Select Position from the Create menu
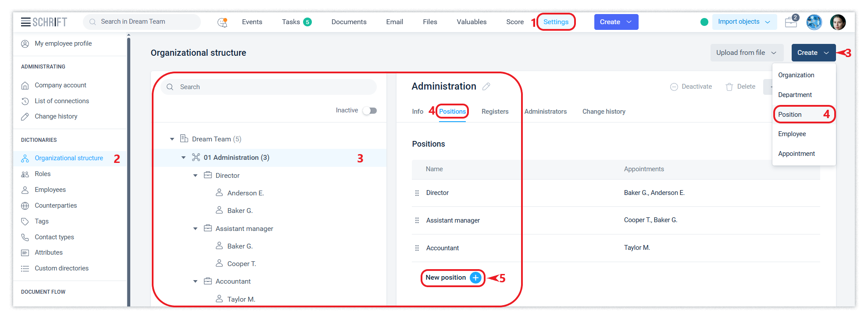 tap(789, 115)
